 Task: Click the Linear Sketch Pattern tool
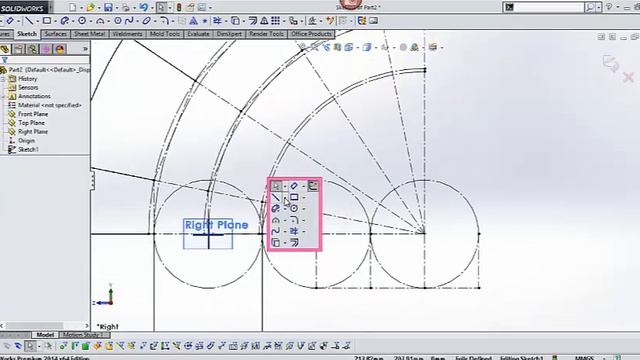276,20
